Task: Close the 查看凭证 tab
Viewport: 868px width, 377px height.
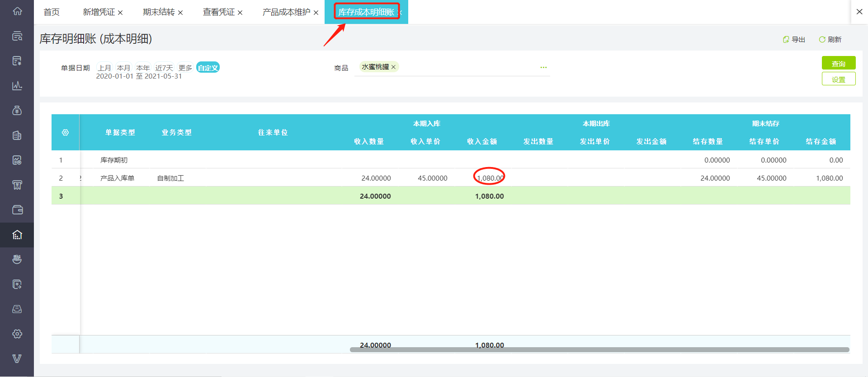Action: click(x=240, y=13)
